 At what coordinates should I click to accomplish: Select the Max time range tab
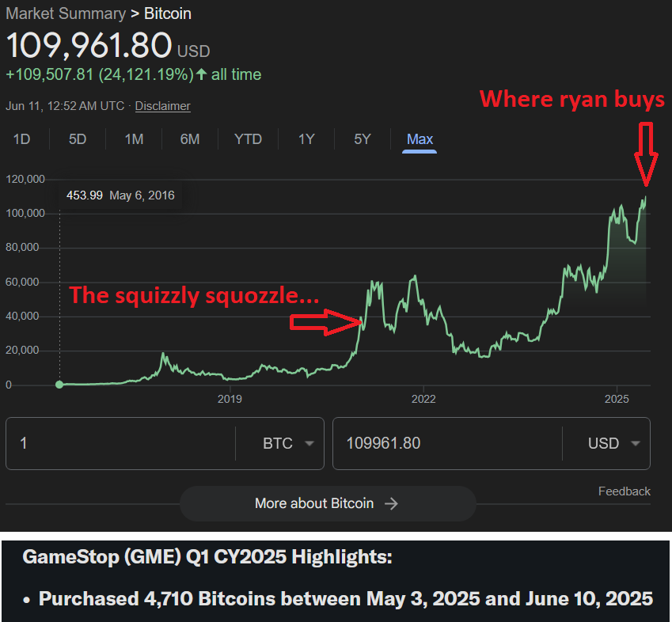point(420,139)
